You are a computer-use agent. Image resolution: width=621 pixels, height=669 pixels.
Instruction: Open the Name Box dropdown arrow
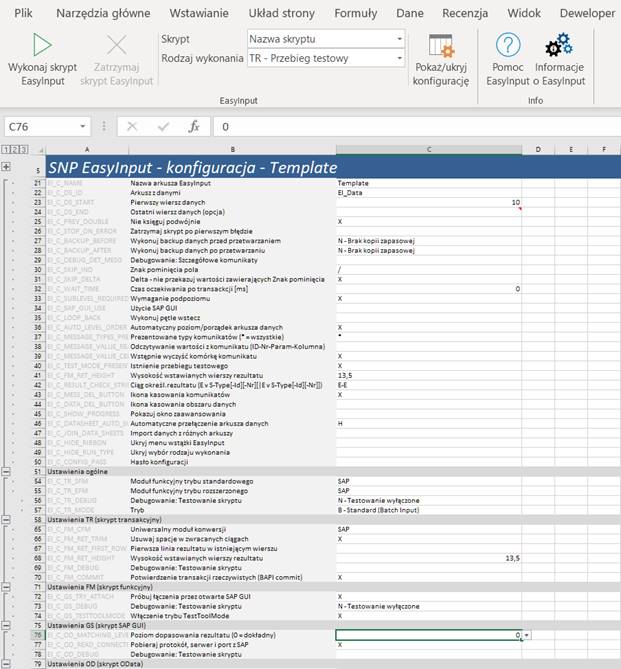(82, 126)
